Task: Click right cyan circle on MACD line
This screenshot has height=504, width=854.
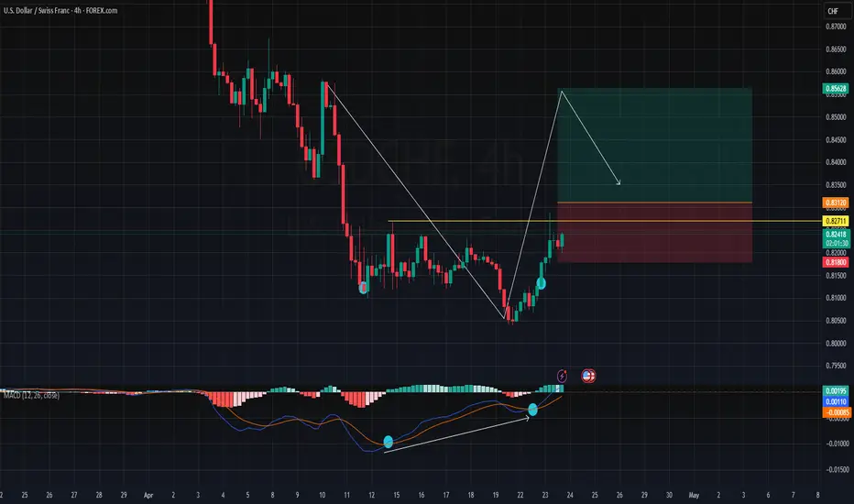Action: point(532,410)
